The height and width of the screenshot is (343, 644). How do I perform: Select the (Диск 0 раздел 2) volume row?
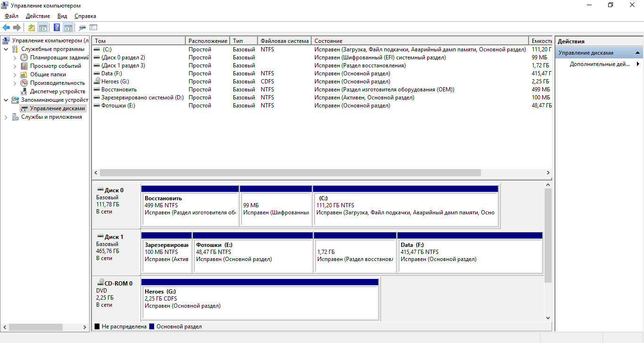[322, 57]
